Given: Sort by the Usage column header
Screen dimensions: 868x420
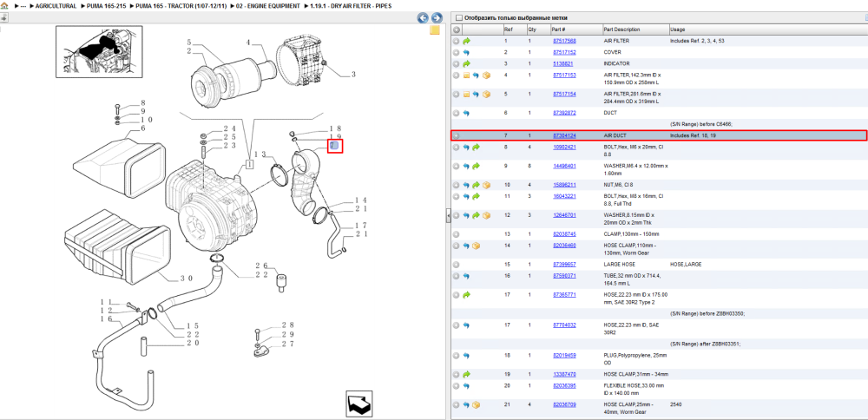Looking at the screenshot, I should pyautogui.click(x=678, y=30).
